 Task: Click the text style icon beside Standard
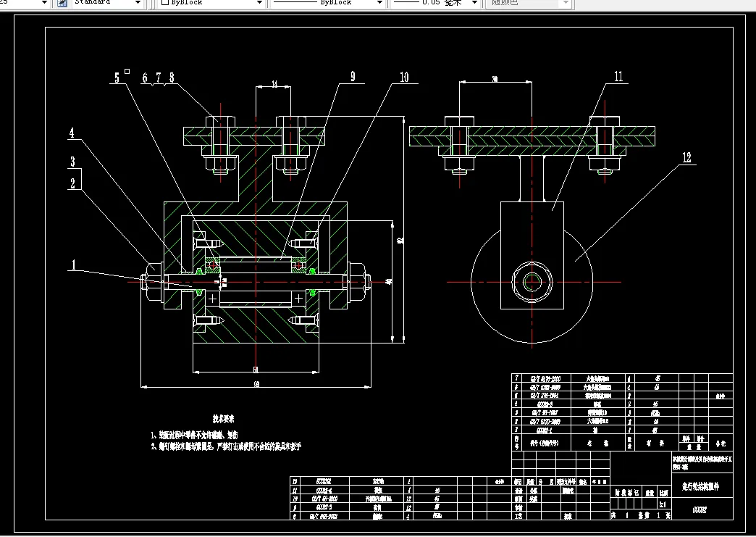tap(62, 3)
